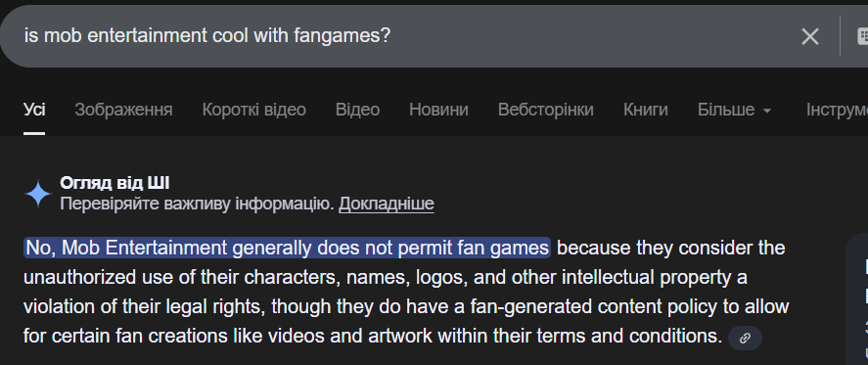Clear the search query with the X icon
Image resolution: width=868 pixels, height=365 pixels.
click(810, 36)
